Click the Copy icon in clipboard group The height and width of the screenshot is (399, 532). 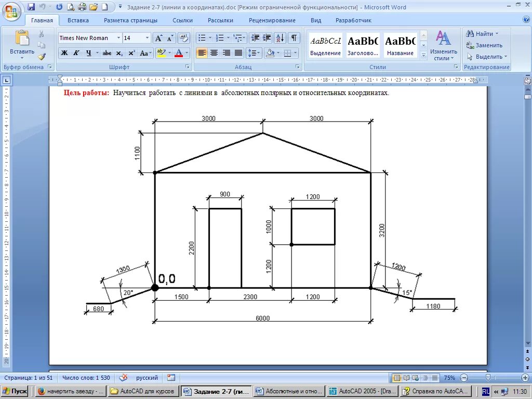[42, 45]
